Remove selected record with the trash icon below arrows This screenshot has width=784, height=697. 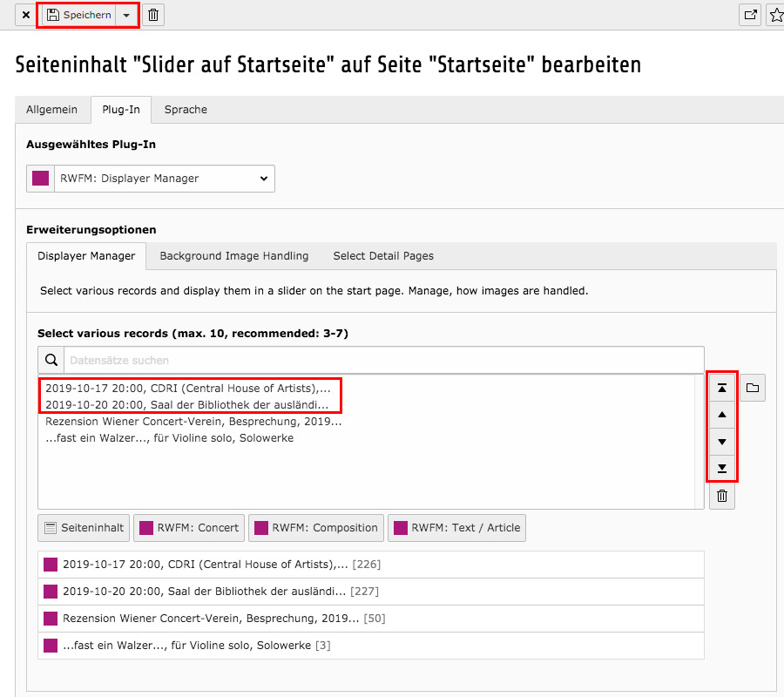point(722,496)
